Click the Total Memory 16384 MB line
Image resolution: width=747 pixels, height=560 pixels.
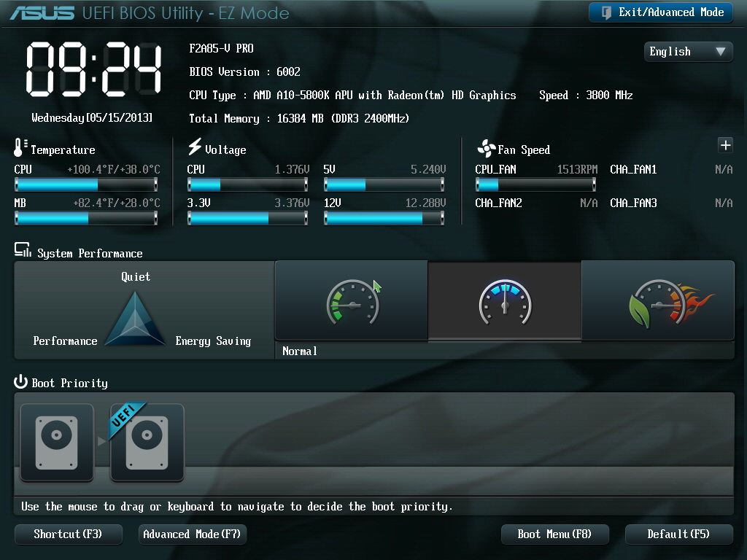click(x=298, y=119)
